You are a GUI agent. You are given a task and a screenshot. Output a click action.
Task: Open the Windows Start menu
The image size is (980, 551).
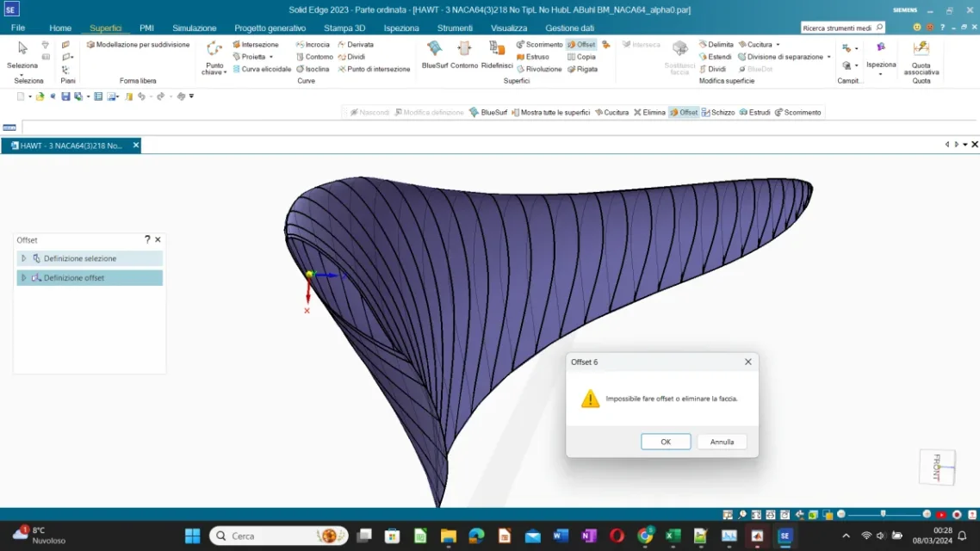point(193,536)
